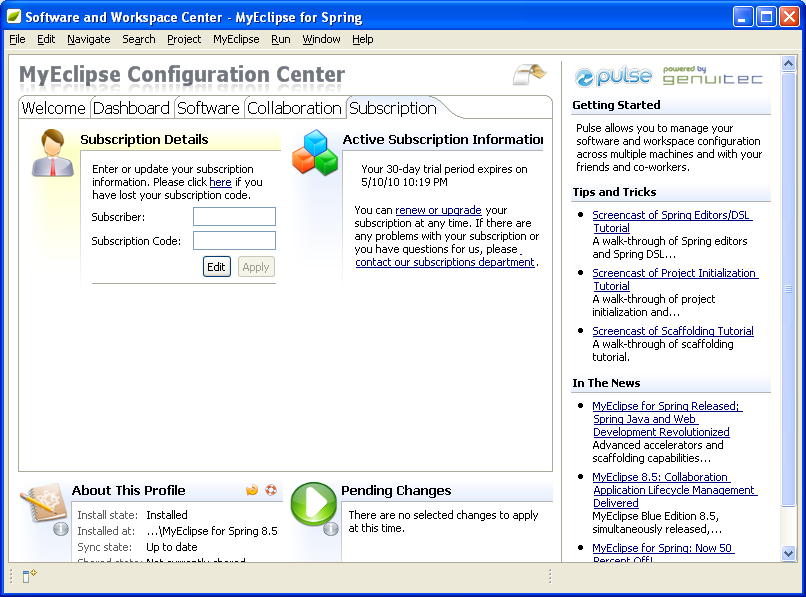Click the '…\MyEclipse for Spring 8.5' install path
This screenshot has height=597, width=806.
pyautogui.click(x=212, y=531)
